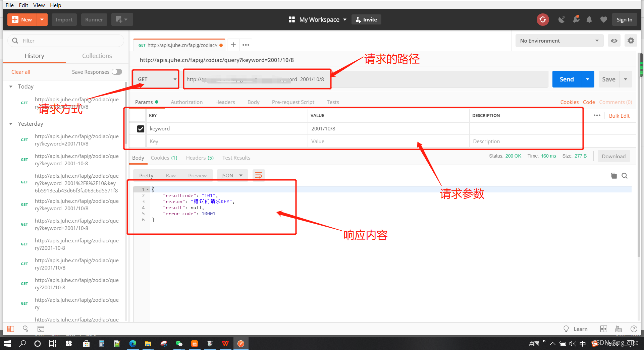The width and height of the screenshot is (644, 350).
Task: Select the Pre-request Script tab
Action: pyautogui.click(x=293, y=102)
